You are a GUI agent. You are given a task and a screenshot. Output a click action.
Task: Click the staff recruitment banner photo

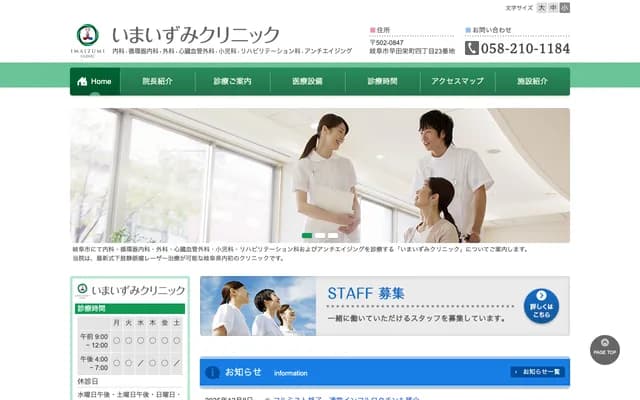258,306
